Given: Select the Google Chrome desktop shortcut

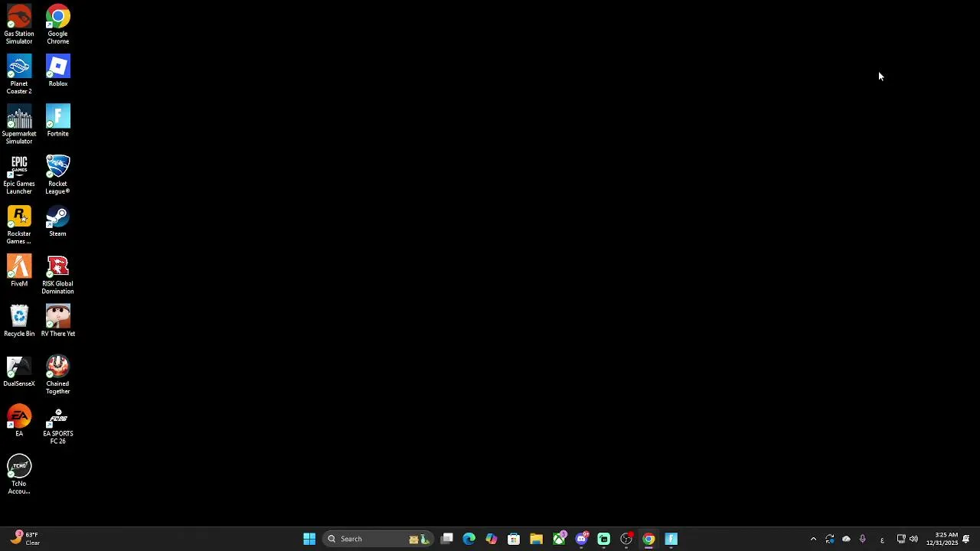Looking at the screenshot, I should tap(58, 24).
